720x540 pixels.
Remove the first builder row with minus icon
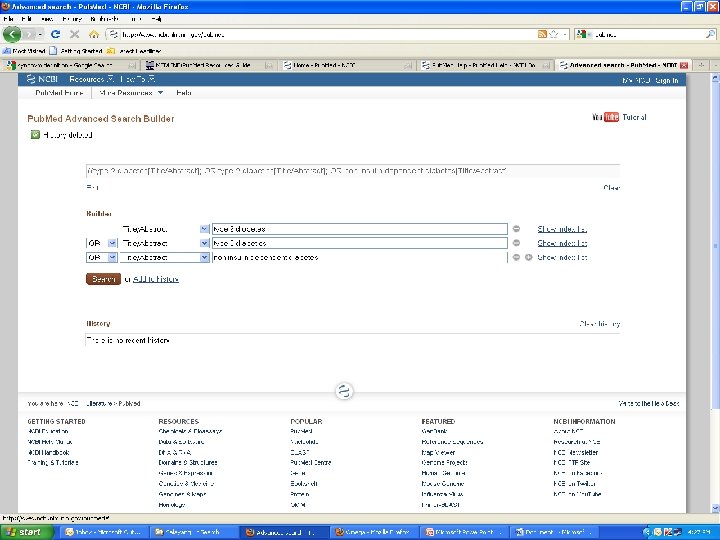coord(516,229)
